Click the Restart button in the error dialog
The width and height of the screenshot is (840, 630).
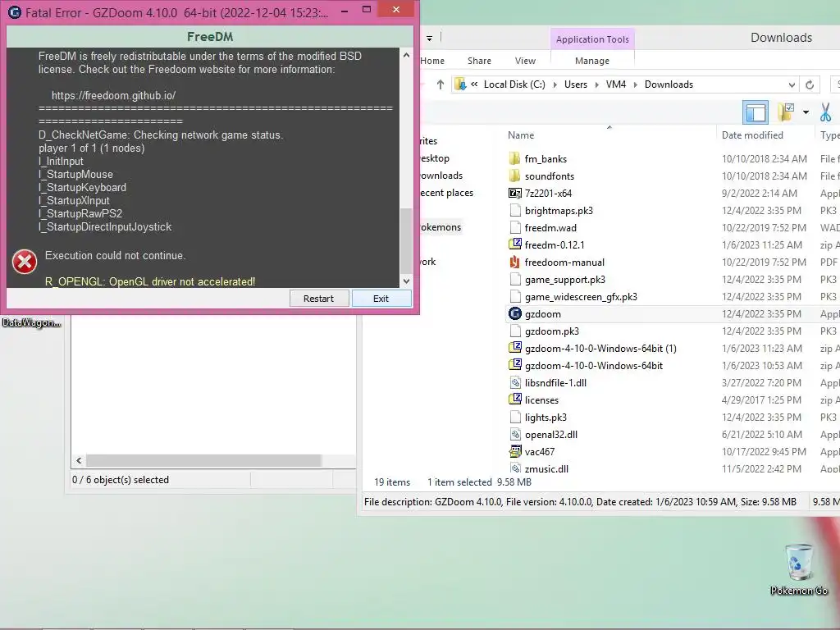[x=319, y=299]
